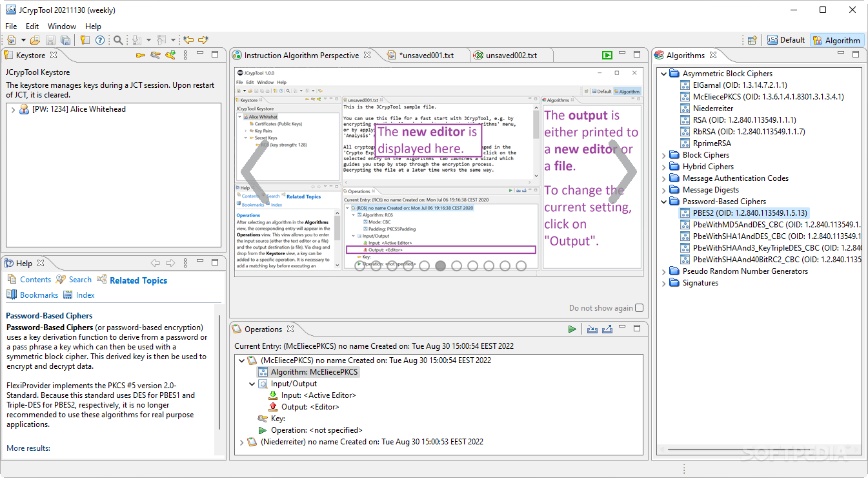Switch to the *unsaved001.txt tab
The image size is (868, 478).
point(427,56)
